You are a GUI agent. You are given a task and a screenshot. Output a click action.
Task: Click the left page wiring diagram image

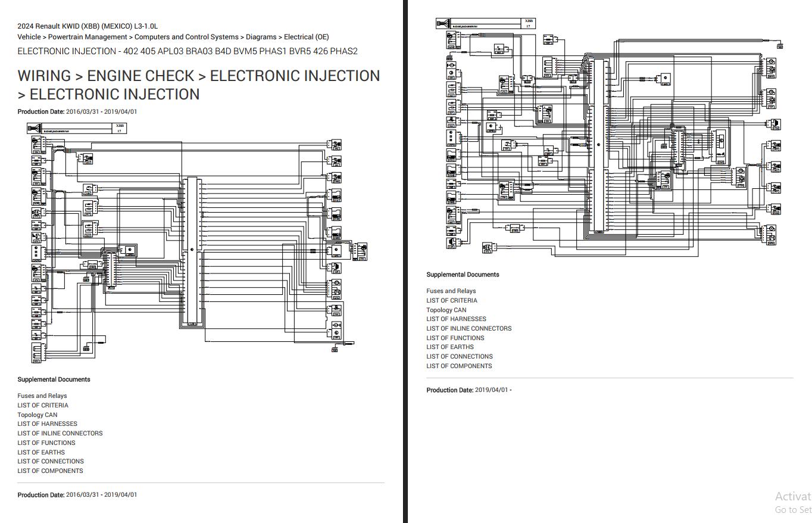197,243
